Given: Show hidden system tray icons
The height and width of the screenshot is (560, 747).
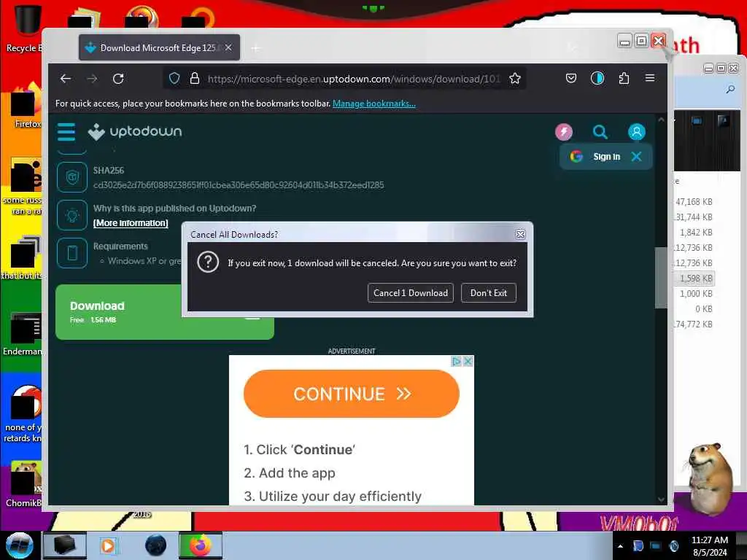Looking at the screenshot, I should [620, 546].
